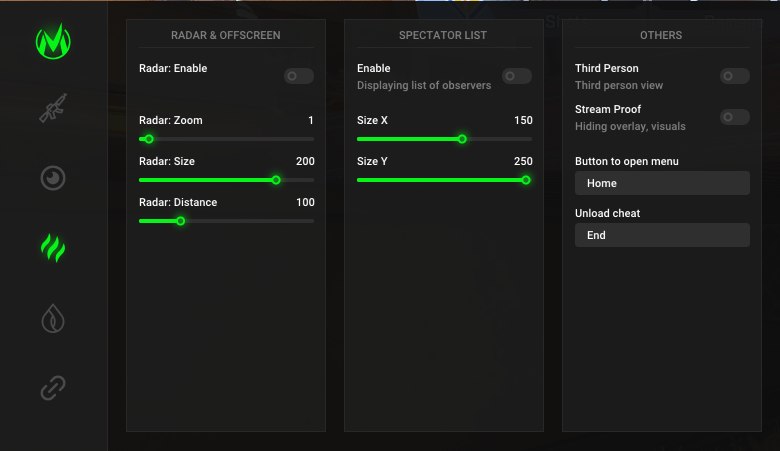Click the chain link sidebar icon

[x=53, y=388]
